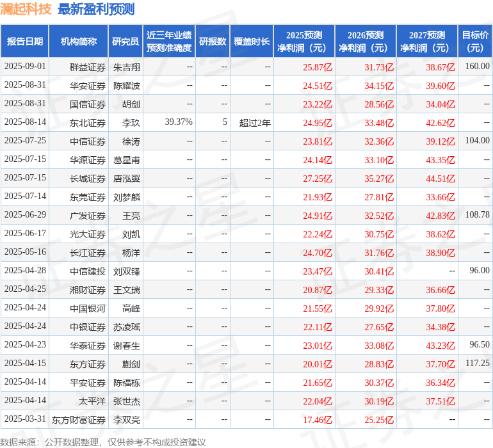Click the 2027预测净利润 column header

[427, 42]
